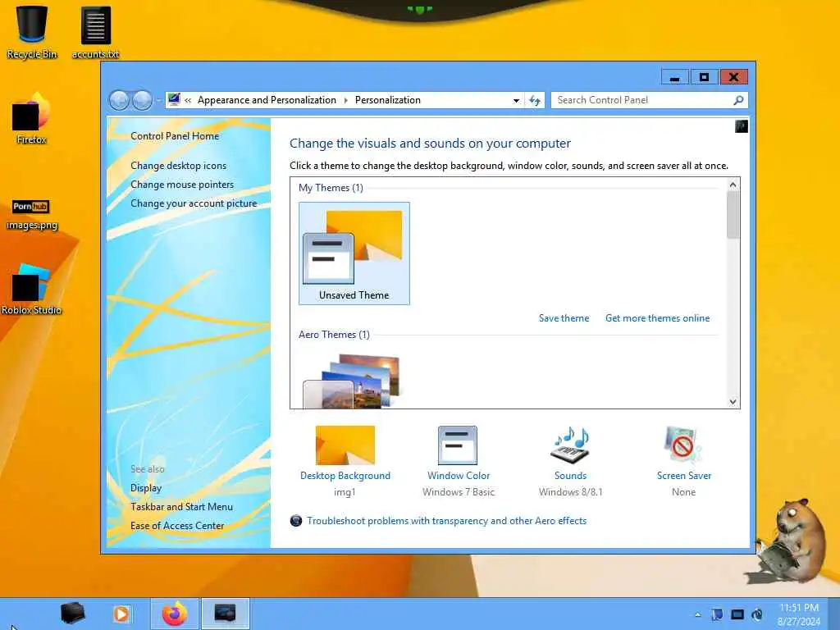This screenshot has height=630, width=840.
Task: Click the Personalization breadcrumb
Action: [x=388, y=100]
